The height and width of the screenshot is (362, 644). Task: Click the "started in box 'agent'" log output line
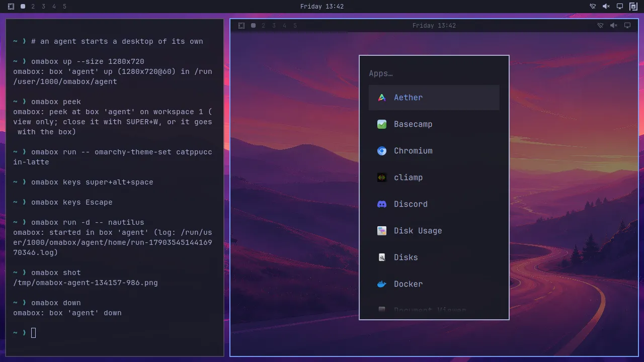click(113, 242)
